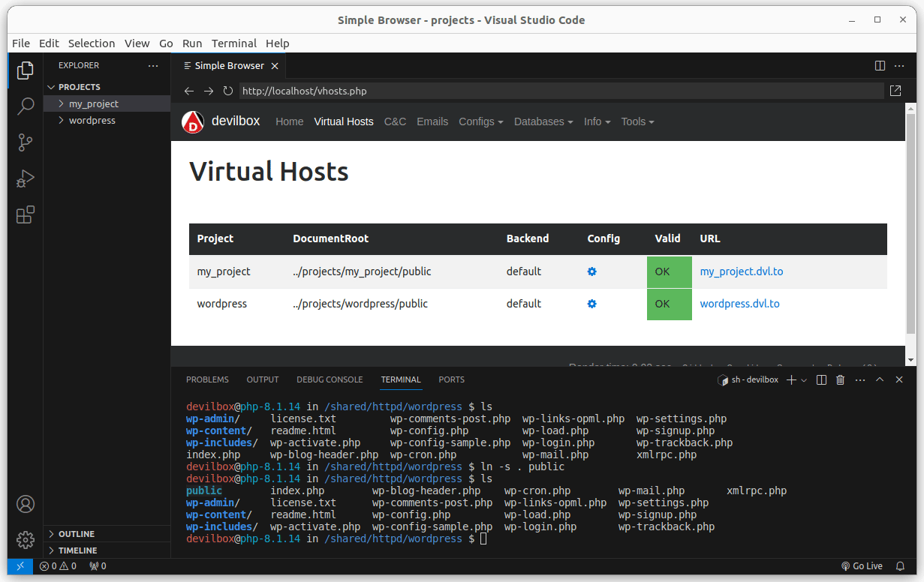Click the URL address field

coord(560,91)
